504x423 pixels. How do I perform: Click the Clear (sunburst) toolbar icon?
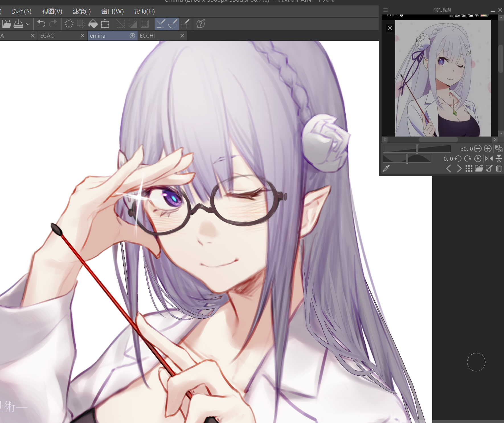pyautogui.click(x=69, y=24)
